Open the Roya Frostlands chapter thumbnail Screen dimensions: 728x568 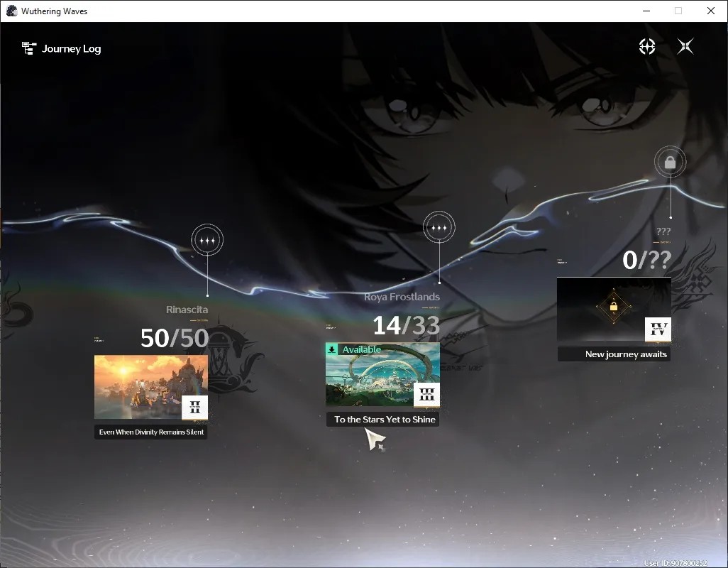pos(382,374)
